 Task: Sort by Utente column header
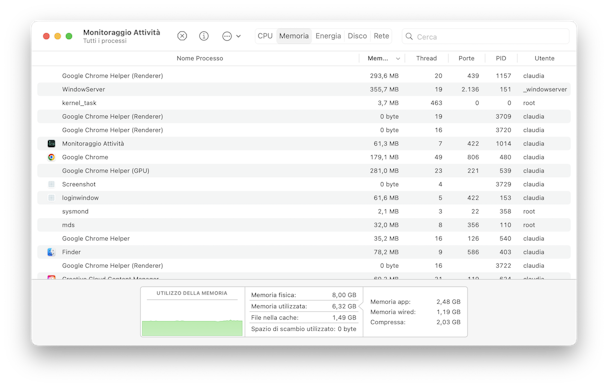point(544,58)
